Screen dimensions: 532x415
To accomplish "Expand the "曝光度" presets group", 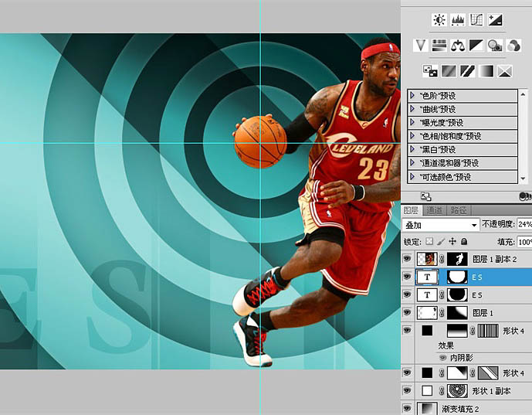I will pos(412,122).
